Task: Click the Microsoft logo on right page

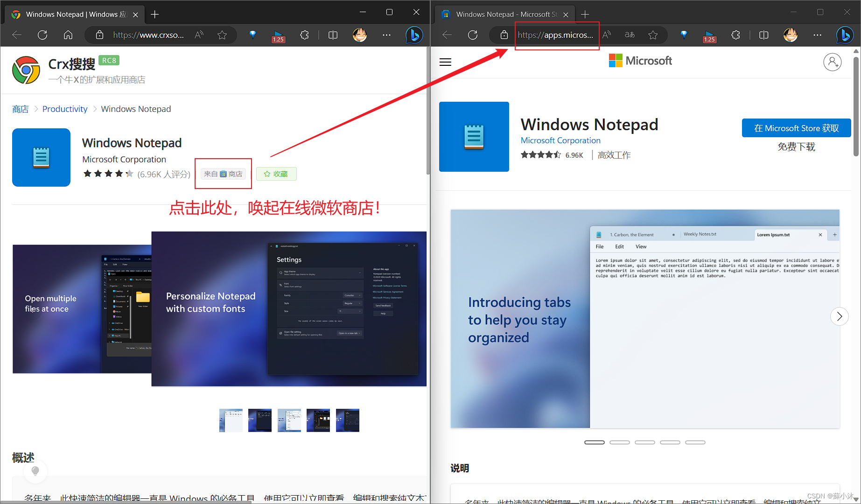Action: click(640, 61)
